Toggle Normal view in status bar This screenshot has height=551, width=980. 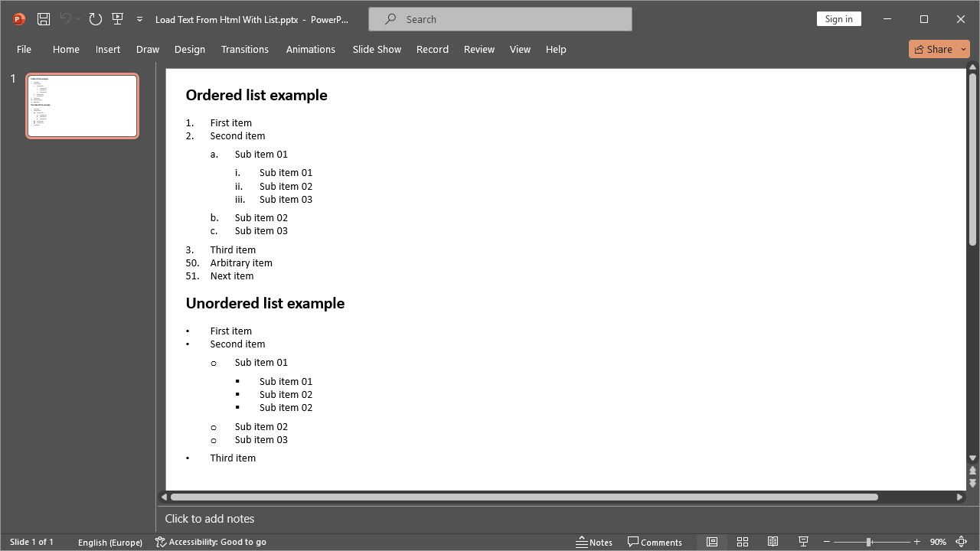click(x=711, y=542)
